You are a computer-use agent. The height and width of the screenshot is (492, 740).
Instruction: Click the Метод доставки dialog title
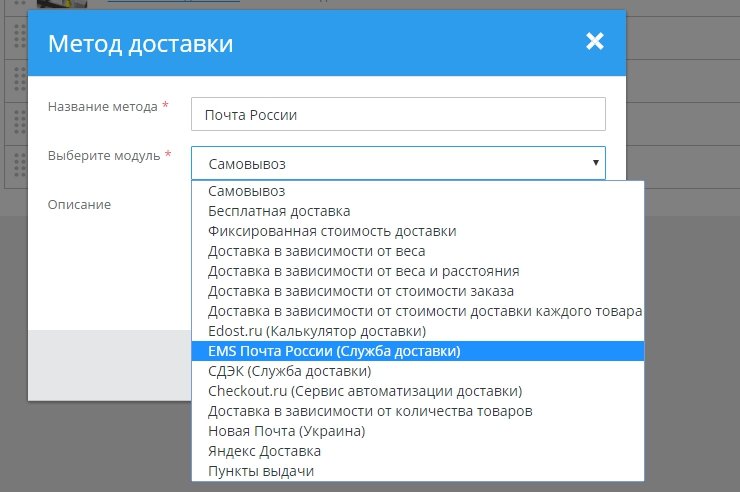[141, 43]
